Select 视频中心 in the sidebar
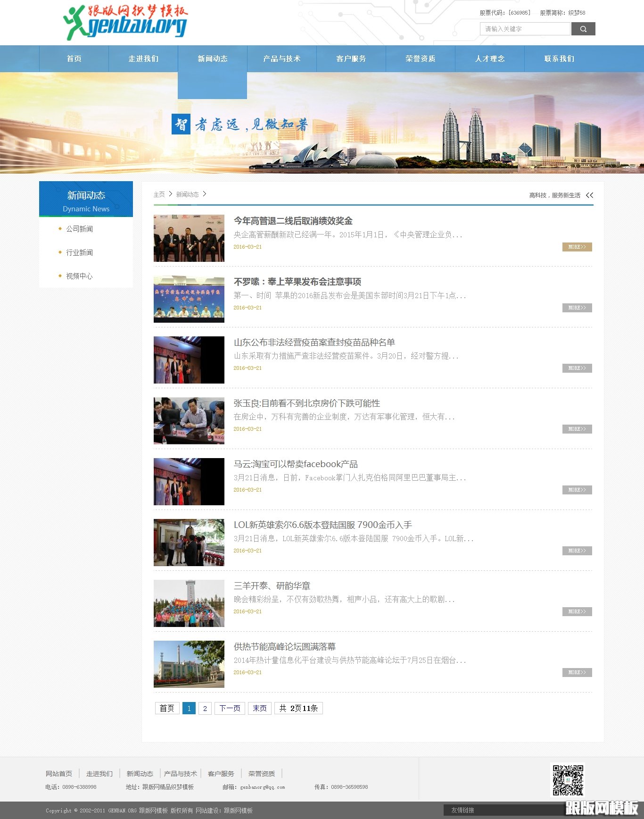 [79, 276]
